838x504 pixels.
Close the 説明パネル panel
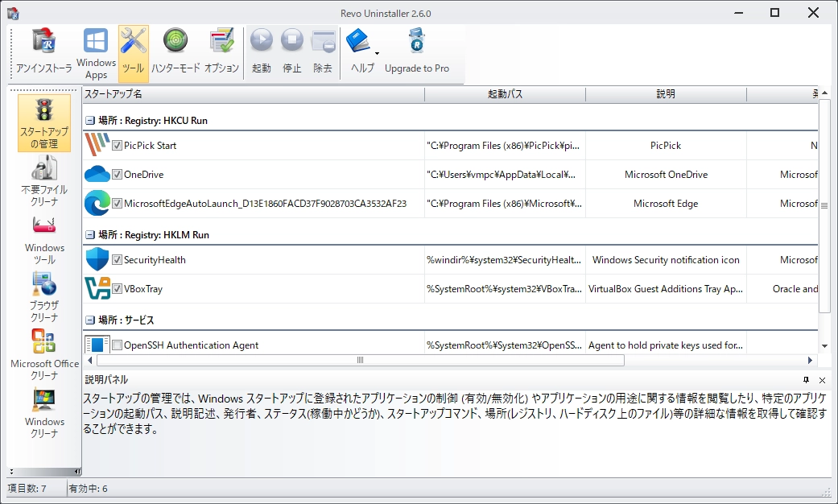pyautogui.click(x=823, y=380)
